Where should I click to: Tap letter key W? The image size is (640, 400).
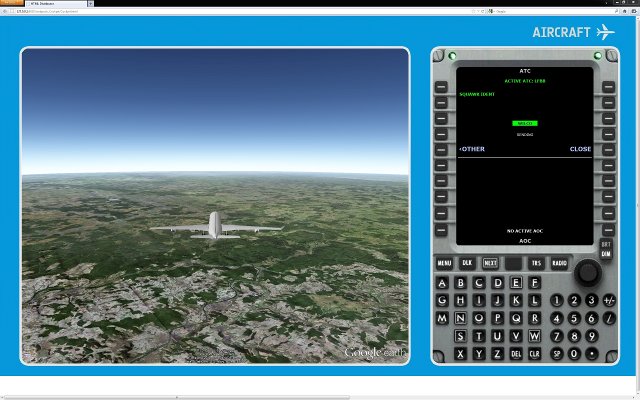pyautogui.click(x=534, y=336)
